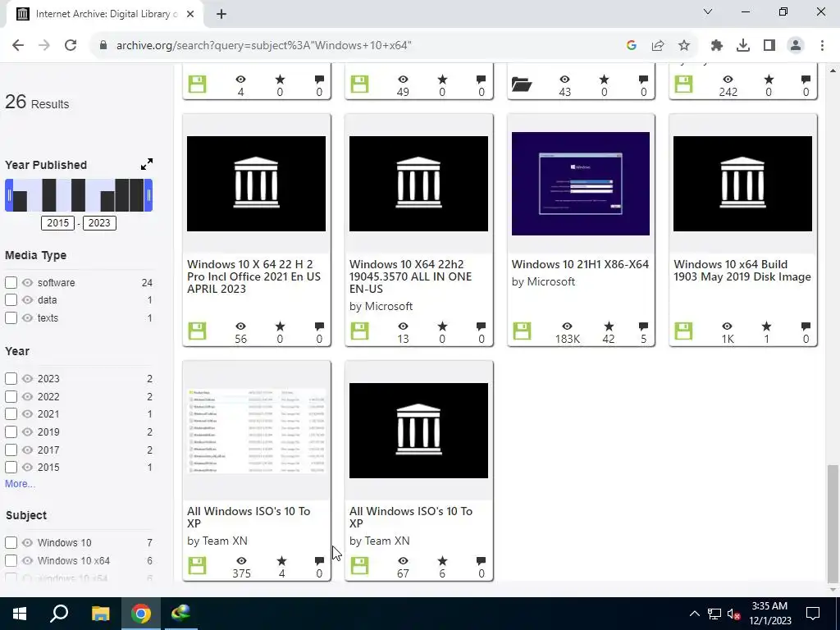Click the share page icon

(658, 46)
